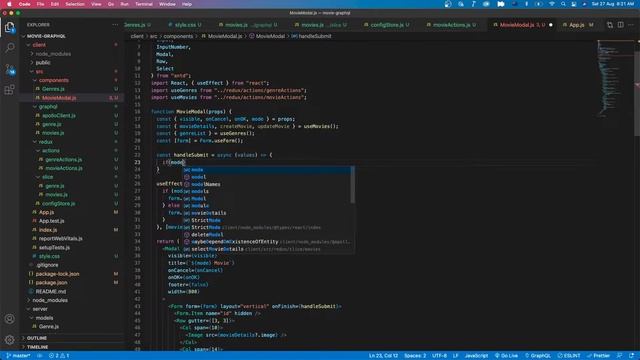The width and height of the screenshot is (640, 360).
Task: Click UTF-8 encoding selector
Action: point(439,356)
